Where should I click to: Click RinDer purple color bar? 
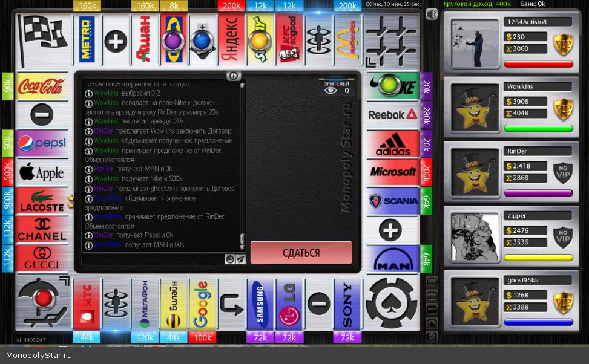[538, 193]
